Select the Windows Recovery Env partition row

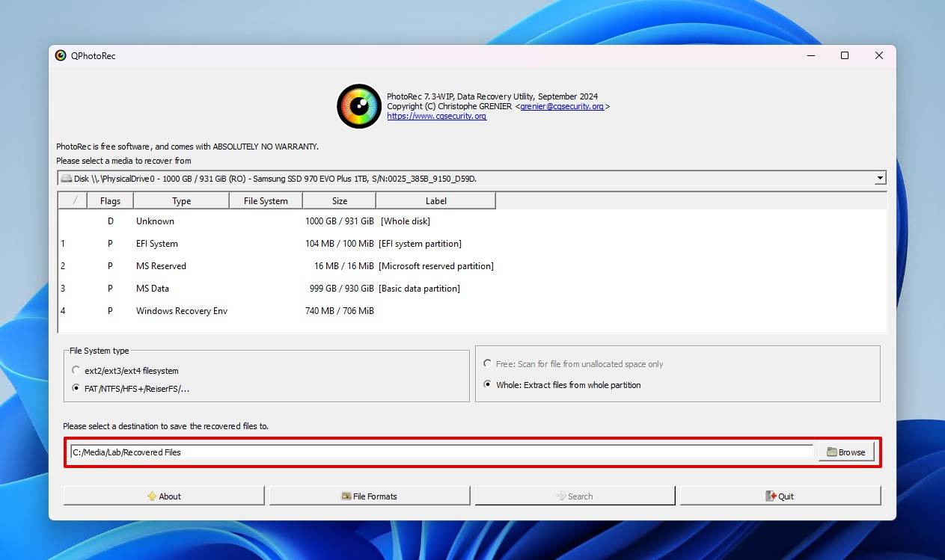click(x=472, y=310)
